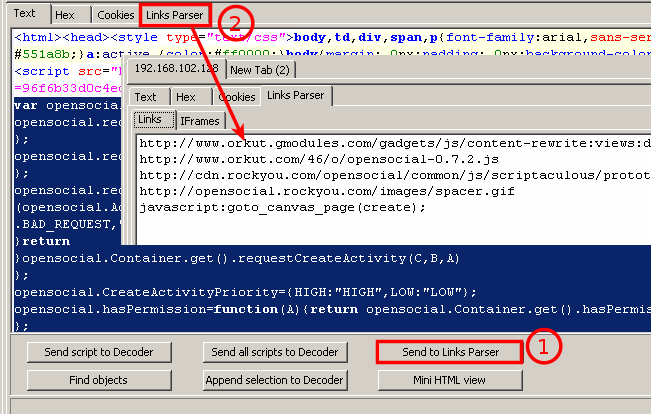
Task: Click the Send script to Decoder button
Action: pos(98,352)
